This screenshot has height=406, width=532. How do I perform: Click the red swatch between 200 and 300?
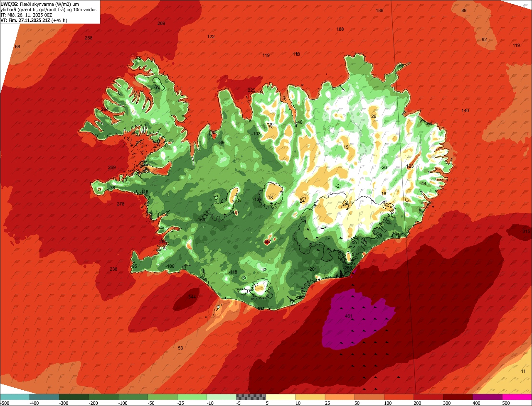429,397
